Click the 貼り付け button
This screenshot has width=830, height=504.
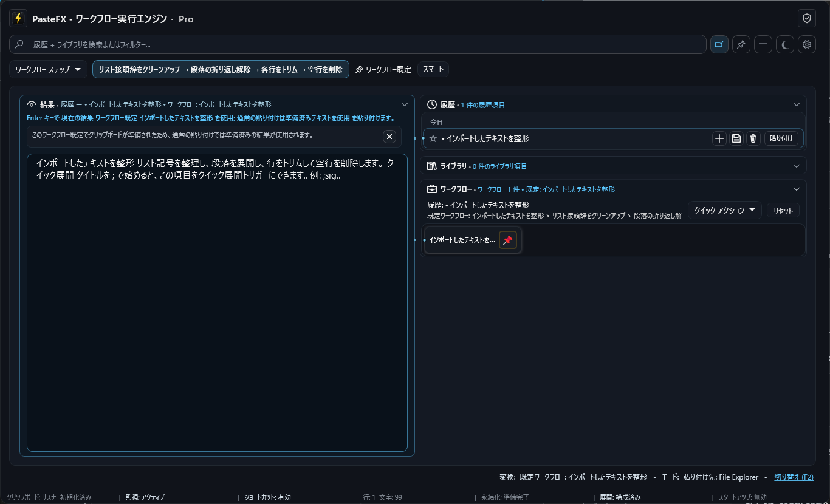coord(781,138)
